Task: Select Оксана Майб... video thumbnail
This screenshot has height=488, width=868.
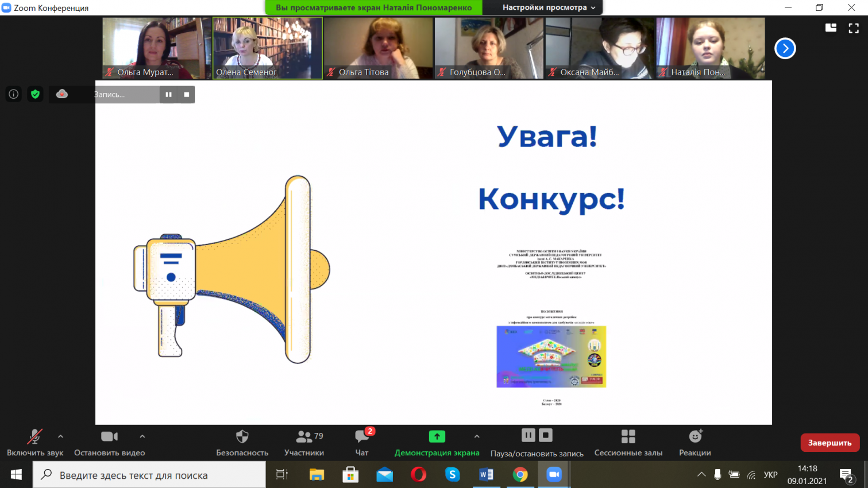Action: pyautogui.click(x=600, y=48)
